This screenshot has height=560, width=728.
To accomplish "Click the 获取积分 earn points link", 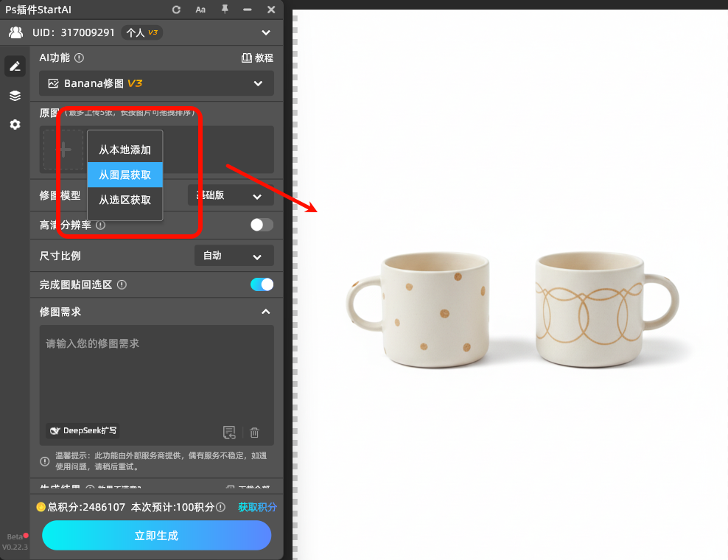I will 257,508.
